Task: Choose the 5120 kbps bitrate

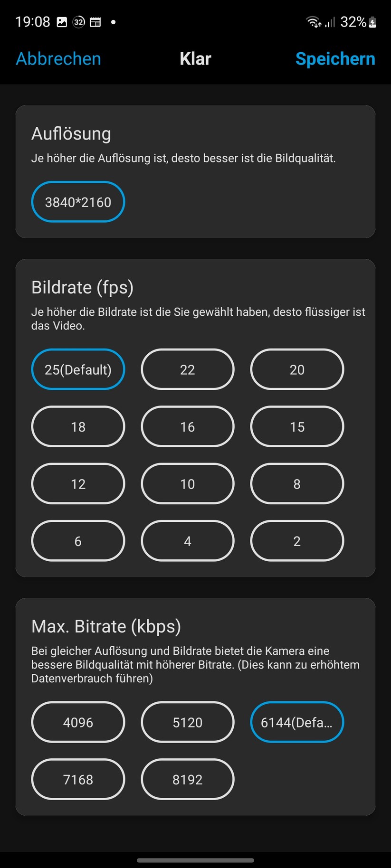Action: tap(187, 722)
